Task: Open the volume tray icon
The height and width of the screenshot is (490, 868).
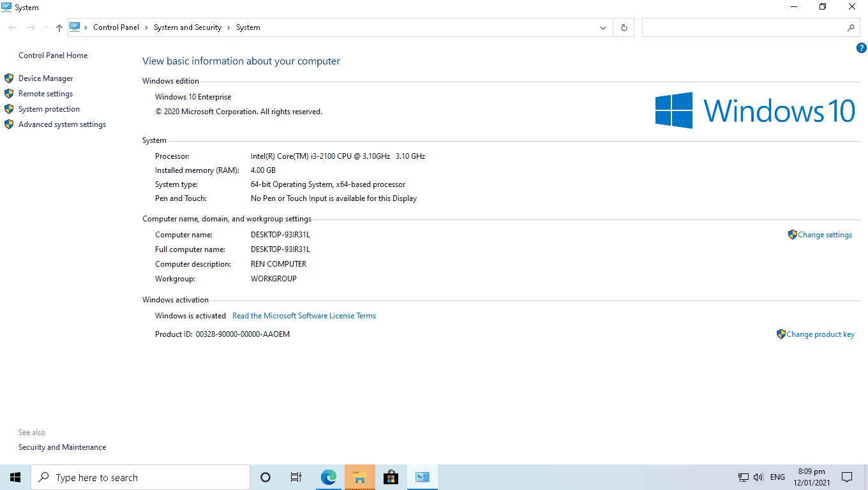Action: click(758, 477)
